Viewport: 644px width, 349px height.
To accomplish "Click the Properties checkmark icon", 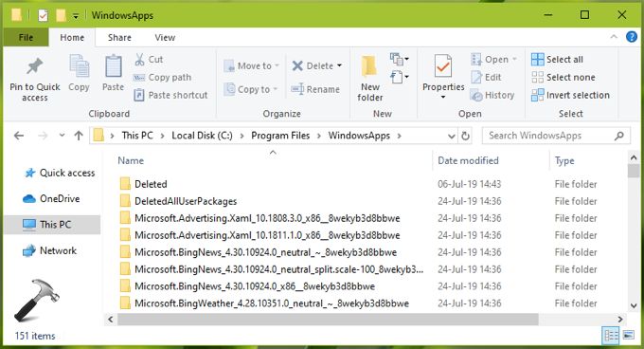I will point(443,66).
